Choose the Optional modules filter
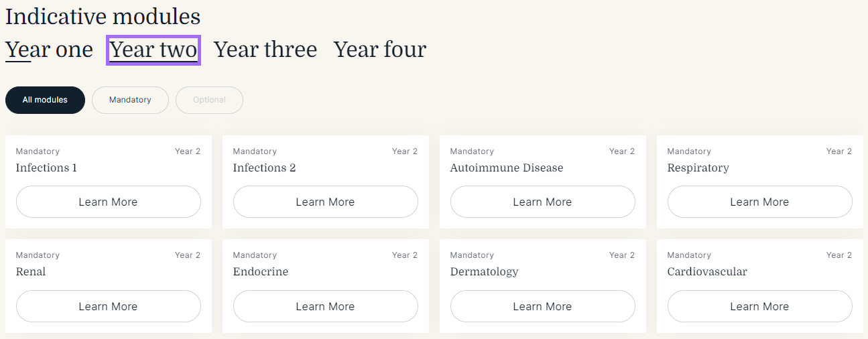Image resolution: width=868 pixels, height=339 pixels. 209,100
